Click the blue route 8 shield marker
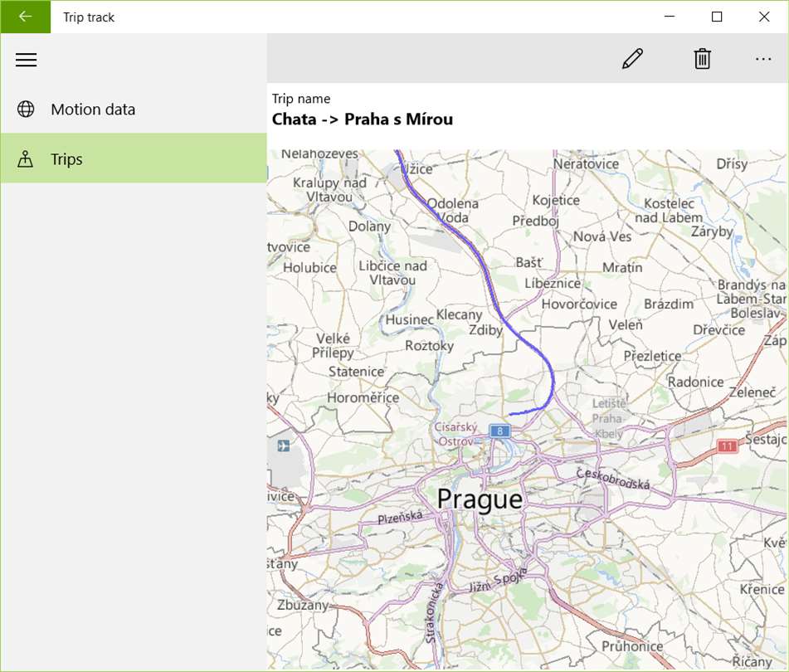The width and height of the screenshot is (789, 672). click(x=499, y=431)
